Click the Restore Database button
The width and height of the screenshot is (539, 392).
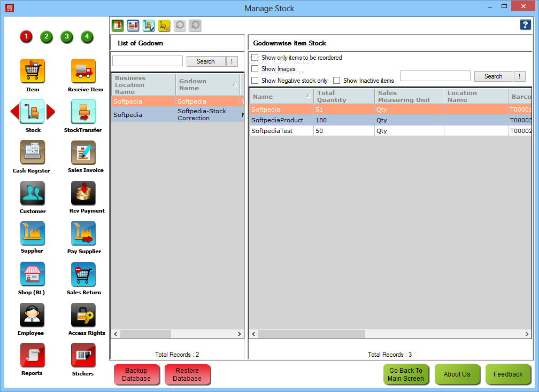187,374
